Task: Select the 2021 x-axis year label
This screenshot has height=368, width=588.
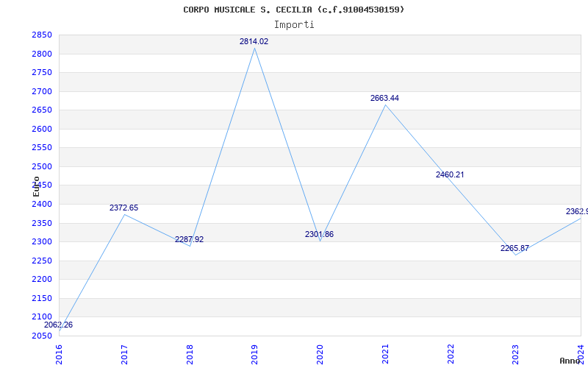Action: coord(385,354)
